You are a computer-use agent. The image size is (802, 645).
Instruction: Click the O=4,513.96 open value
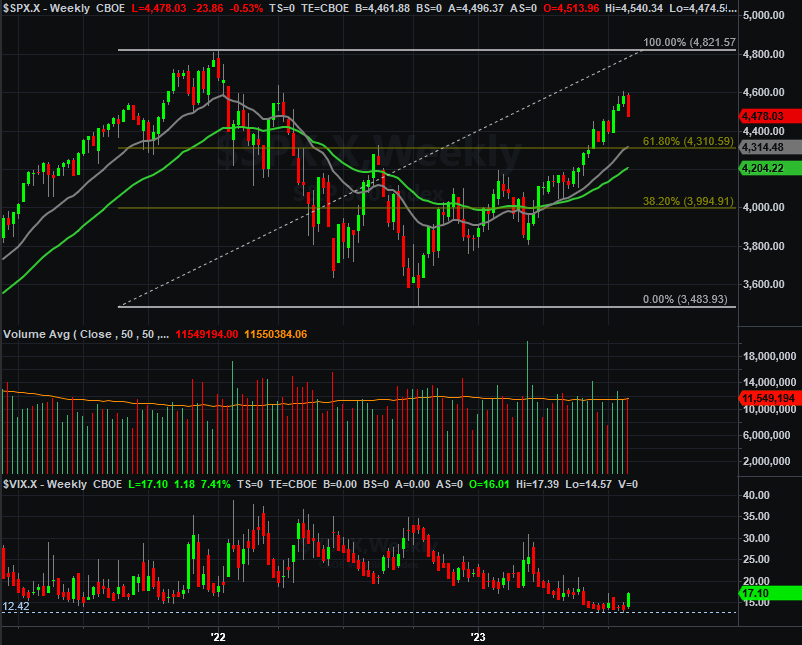click(571, 8)
